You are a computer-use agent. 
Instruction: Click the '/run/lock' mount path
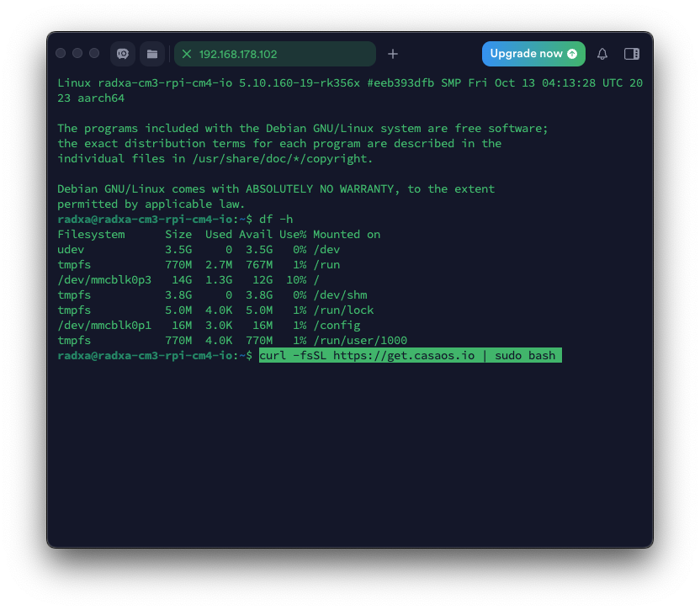click(343, 310)
